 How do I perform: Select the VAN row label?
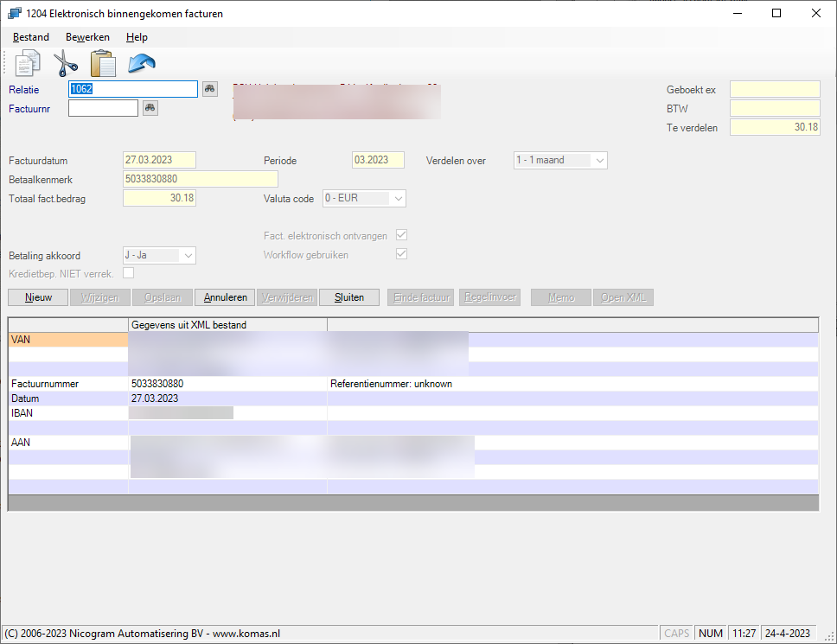pyautogui.click(x=68, y=340)
